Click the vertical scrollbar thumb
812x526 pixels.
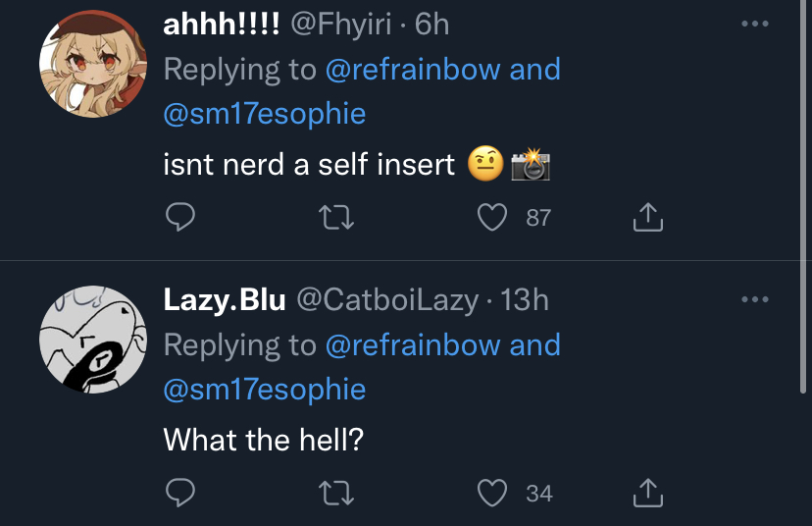coord(803,197)
